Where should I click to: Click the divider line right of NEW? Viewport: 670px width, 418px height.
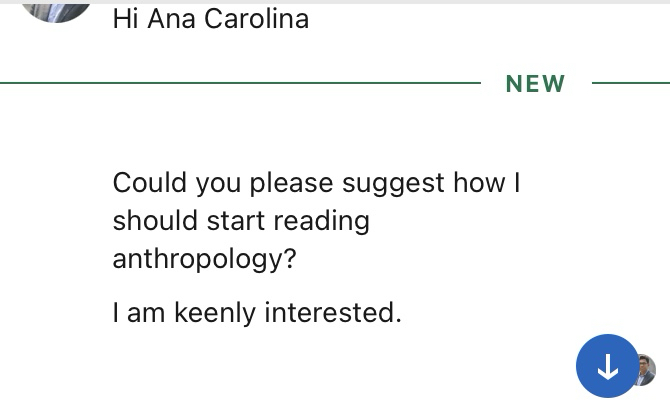point(630,83)
